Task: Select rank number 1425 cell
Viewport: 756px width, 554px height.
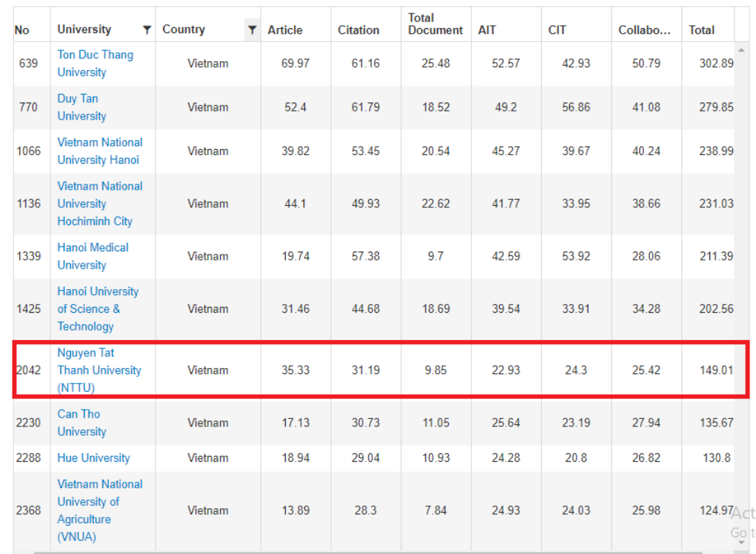Action: coord(29,308)
